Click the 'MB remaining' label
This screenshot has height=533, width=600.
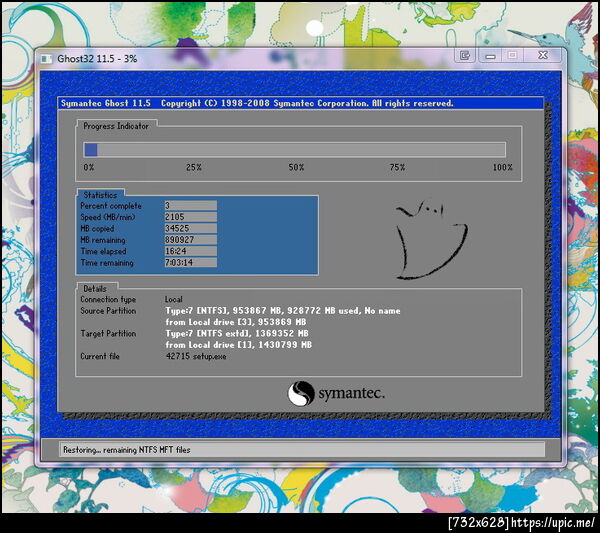pos(103,240)
